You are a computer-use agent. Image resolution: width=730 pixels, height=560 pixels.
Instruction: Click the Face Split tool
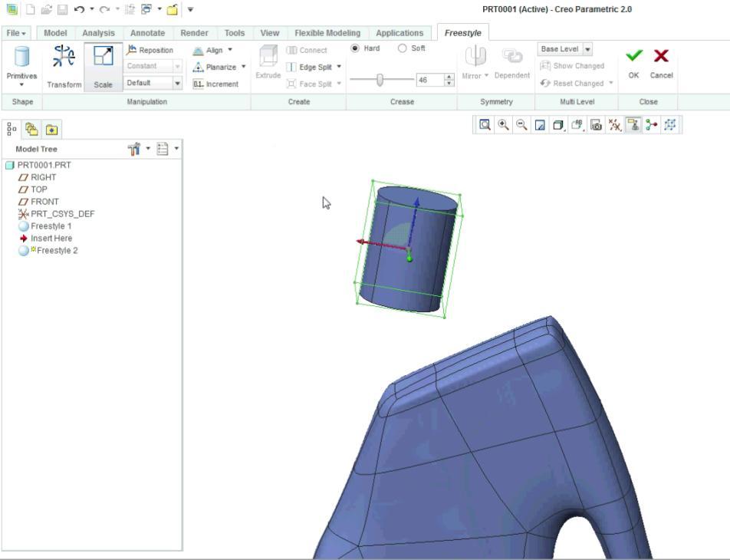309,84
